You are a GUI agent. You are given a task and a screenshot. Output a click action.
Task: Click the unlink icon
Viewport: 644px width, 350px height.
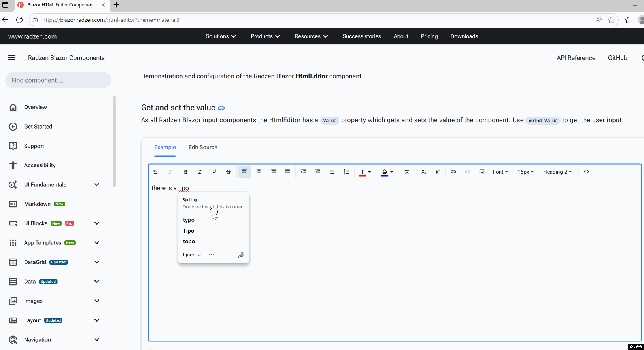[x=468, y=172]
